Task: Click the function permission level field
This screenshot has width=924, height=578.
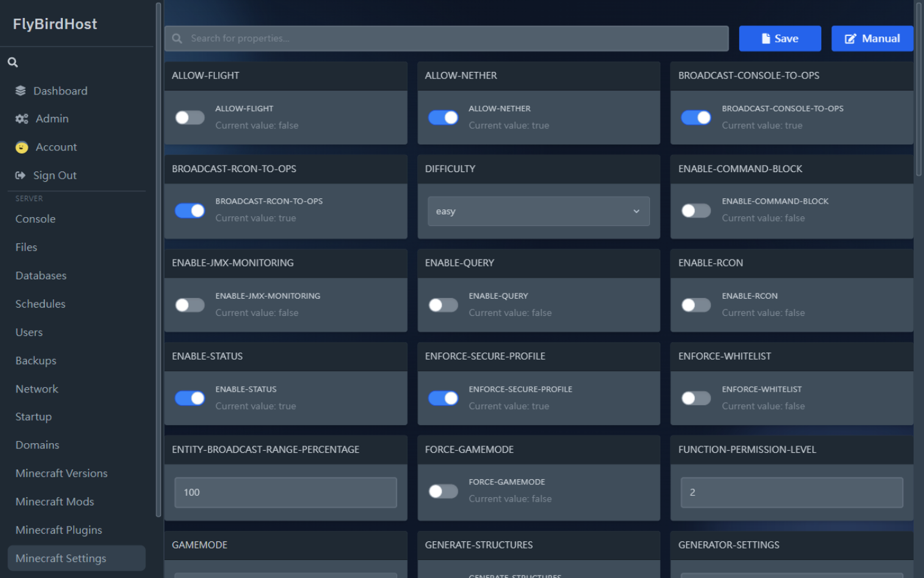Action: tap(792, 493)
